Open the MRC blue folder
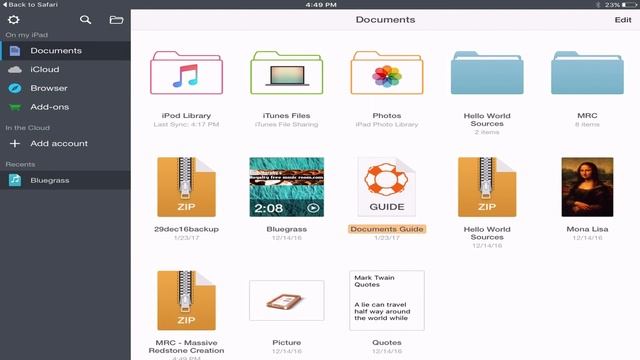 point(587,73)
